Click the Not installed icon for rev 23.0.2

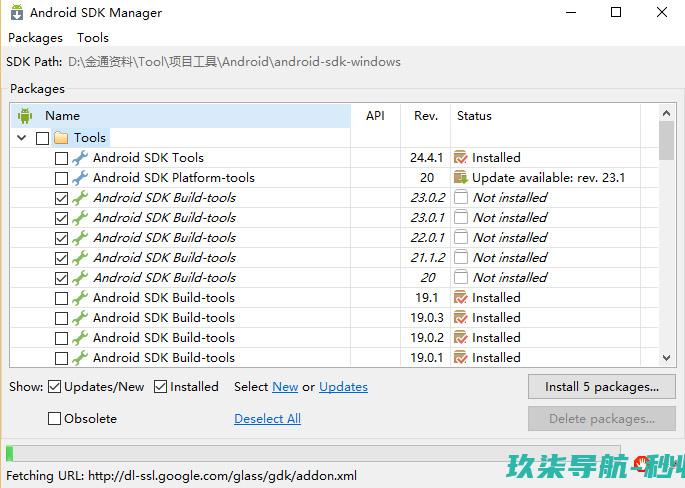[461, 197]
